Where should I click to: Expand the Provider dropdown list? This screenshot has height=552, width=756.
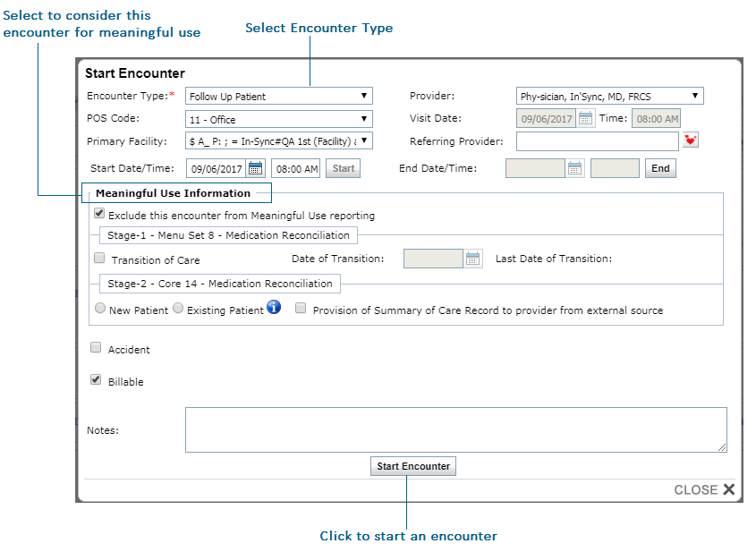[609, 96]
